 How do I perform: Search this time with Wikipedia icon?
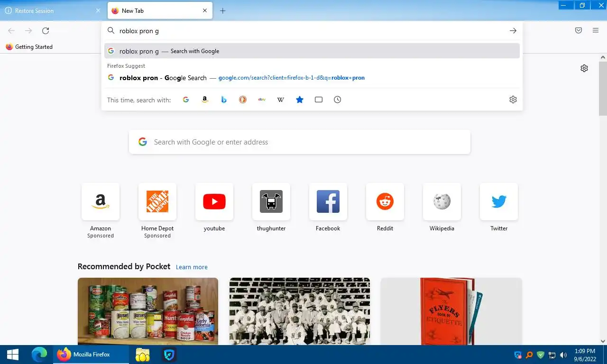[281, 100]
